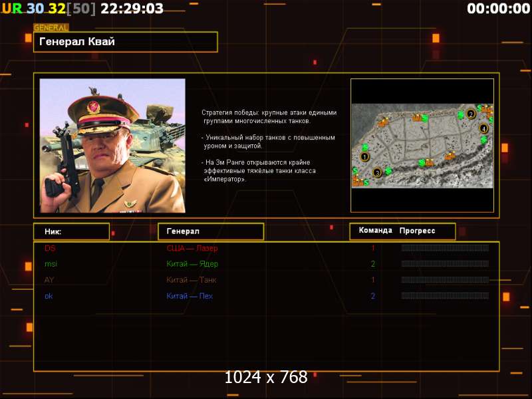The width and height of the screenshot is (532, 399).
Task: Click the 22:29:03 clock readout
Action: [132, 9]
